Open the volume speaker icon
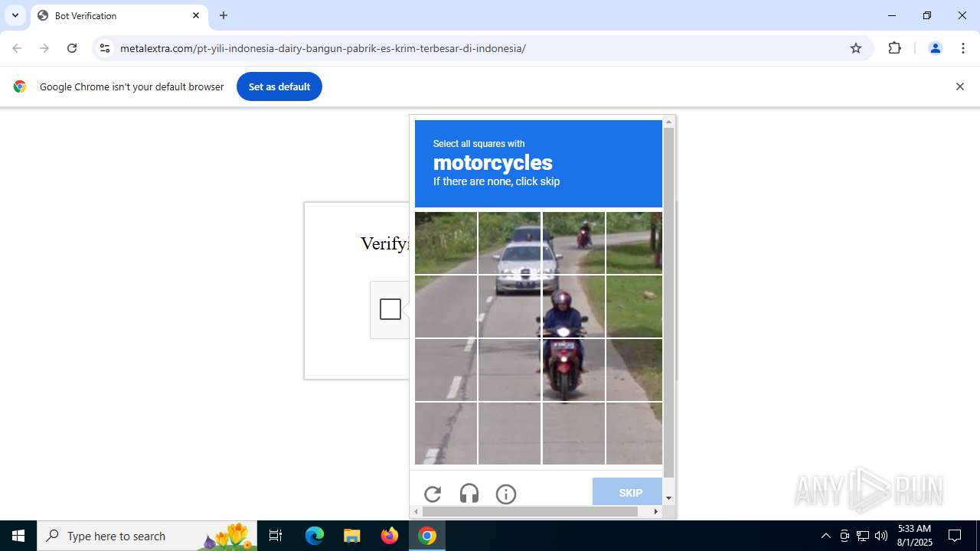 pyautogui.click(x=881, y=536)
